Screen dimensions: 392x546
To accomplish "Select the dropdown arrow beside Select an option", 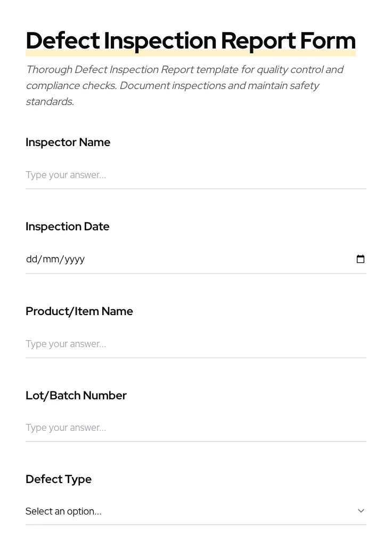I will click(x=361, y=510).
